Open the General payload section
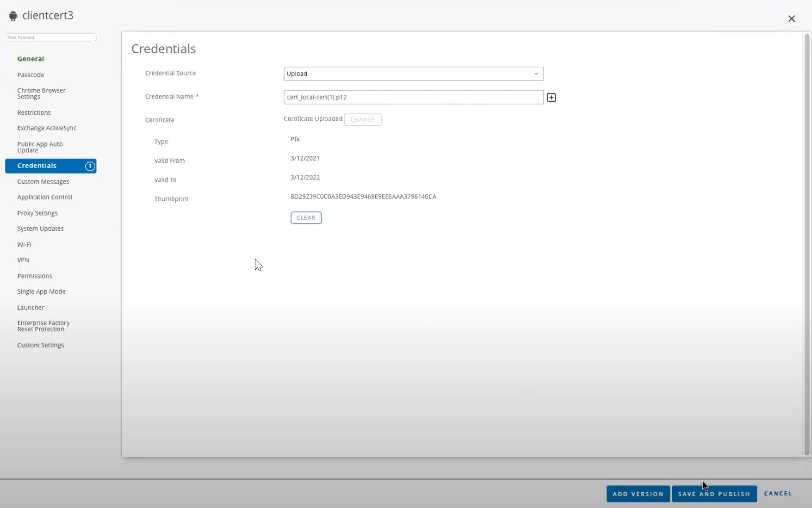 click(31, 59)
